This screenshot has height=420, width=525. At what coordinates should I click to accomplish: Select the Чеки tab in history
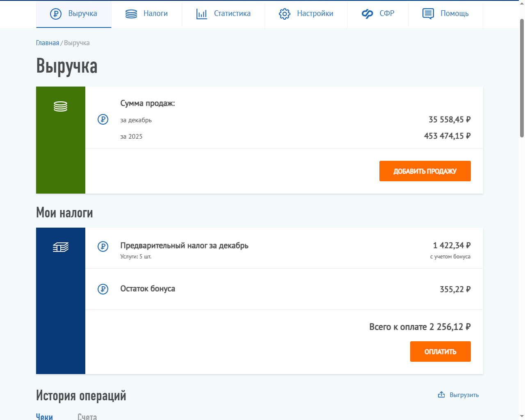click(44, 416)
